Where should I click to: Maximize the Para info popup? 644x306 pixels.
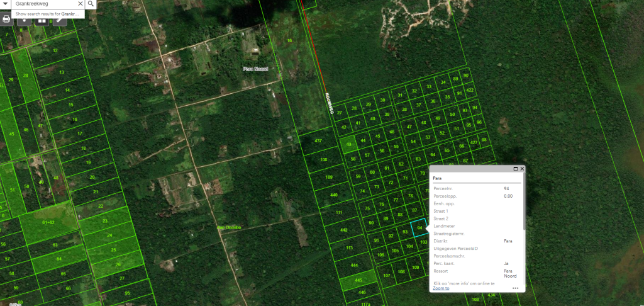point(516,169)
